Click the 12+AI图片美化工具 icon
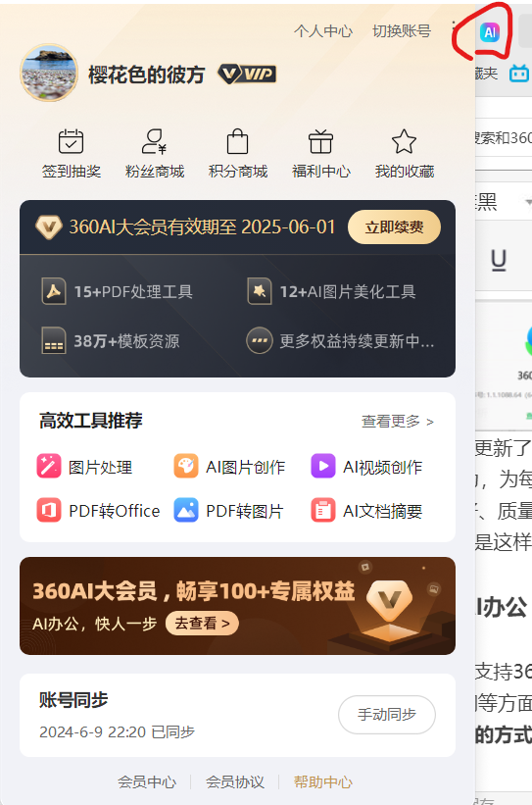532x805 pixels. point(259,291)
